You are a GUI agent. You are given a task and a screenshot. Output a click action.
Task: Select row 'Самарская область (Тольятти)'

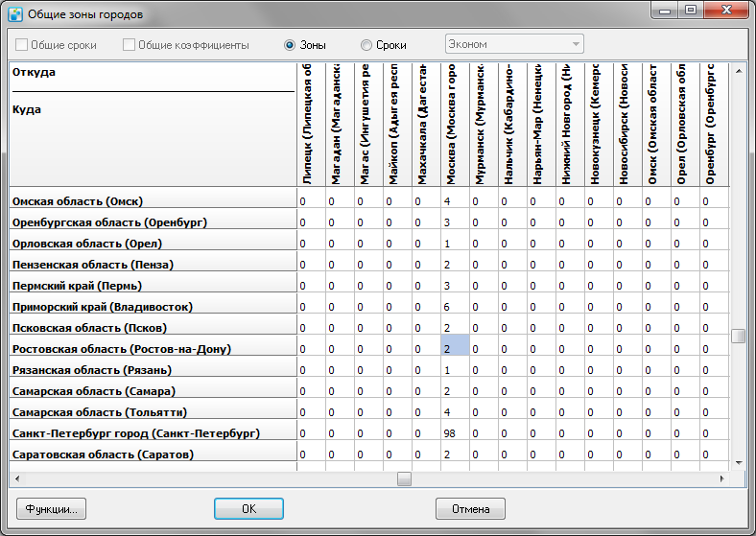click(x=153, y=409)
